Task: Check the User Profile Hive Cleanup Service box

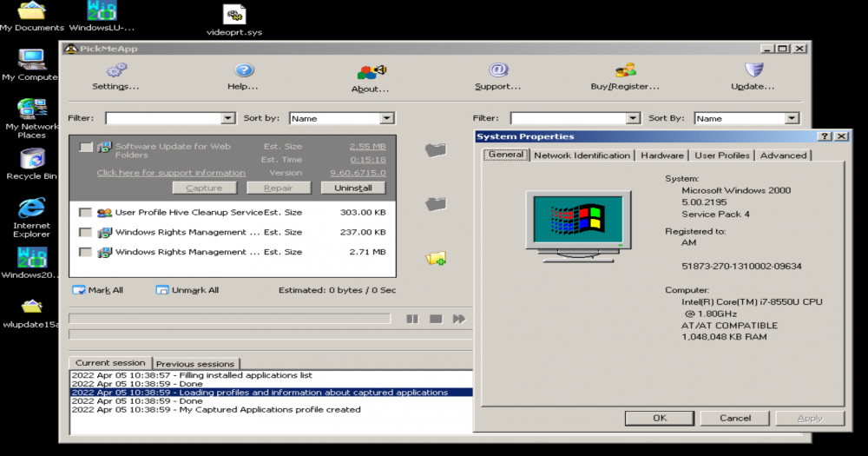Action: pos(85,213)
